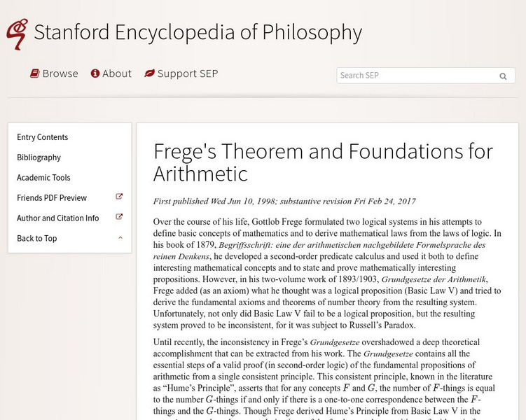
Task: Click external link icon beside Friends PDF Preview
Action: [119, 197]
